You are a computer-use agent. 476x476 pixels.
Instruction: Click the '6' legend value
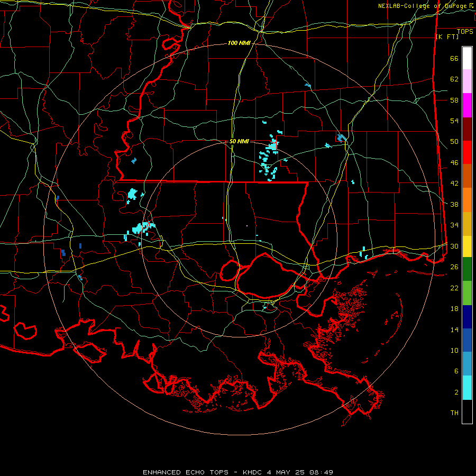tap(456, 371)
